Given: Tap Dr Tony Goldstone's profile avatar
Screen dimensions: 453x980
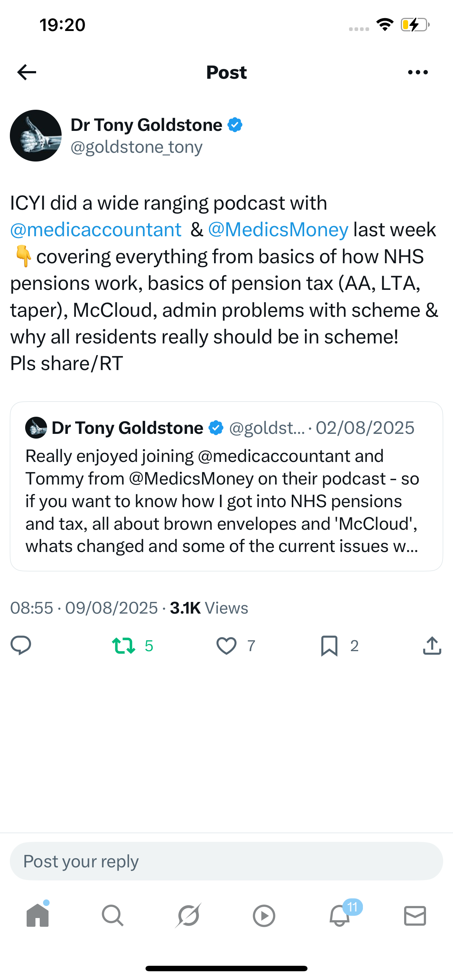Looking at the screenshot, I should (36, 136).
